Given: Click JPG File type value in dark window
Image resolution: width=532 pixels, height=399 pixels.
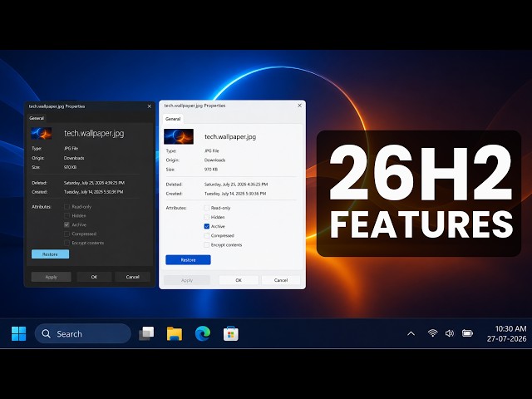Looking at the screenshot, I should pos(71,149).
